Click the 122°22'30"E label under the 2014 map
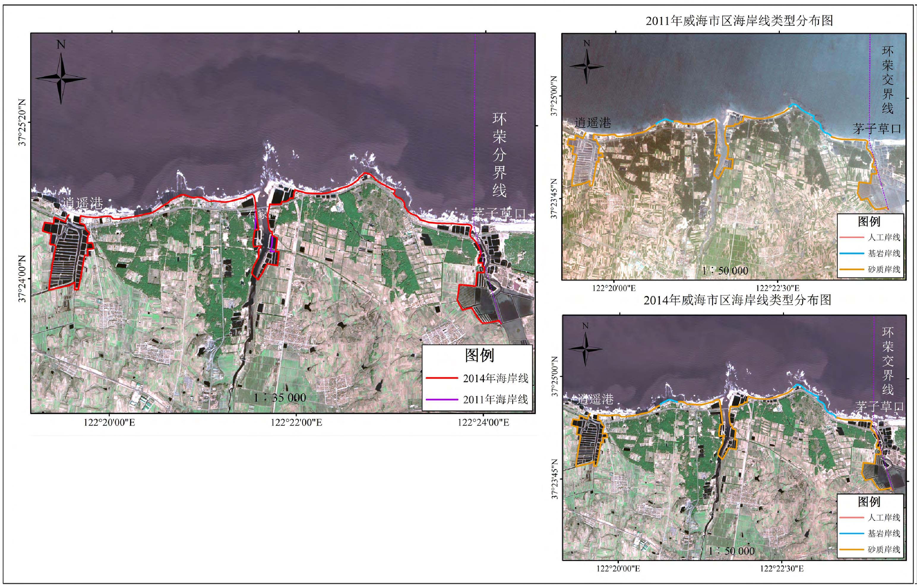This screenshot has width=917, height=588. 782,568
